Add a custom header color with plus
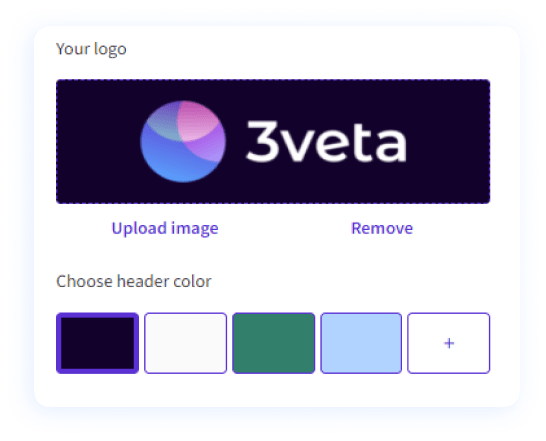Viewport: 546px width, 441px height. point(449,343)
